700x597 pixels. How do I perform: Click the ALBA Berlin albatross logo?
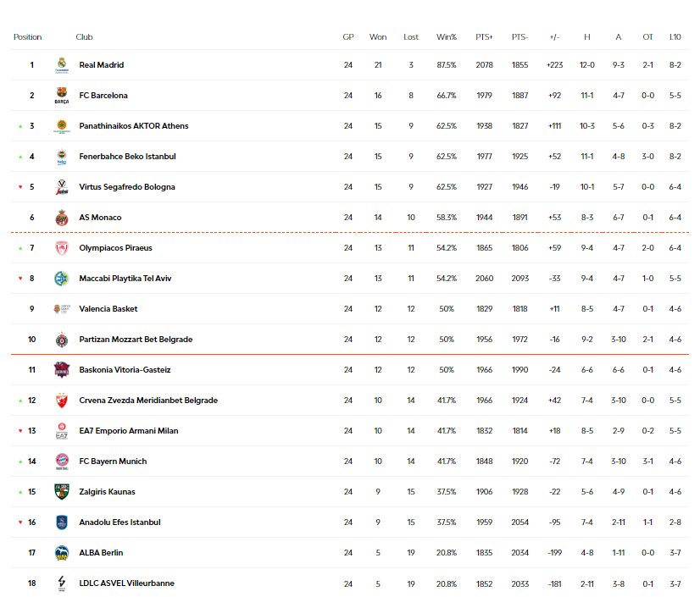point(62,553)
